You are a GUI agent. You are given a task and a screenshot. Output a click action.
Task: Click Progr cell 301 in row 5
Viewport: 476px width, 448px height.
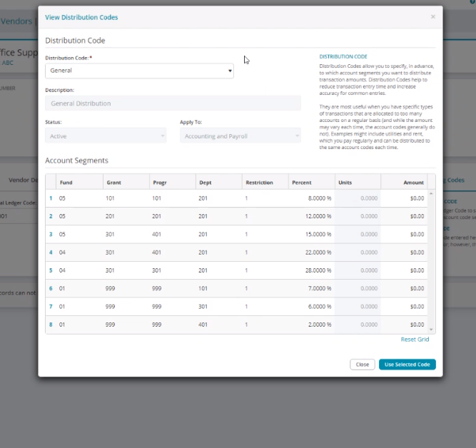pos(173,270)
